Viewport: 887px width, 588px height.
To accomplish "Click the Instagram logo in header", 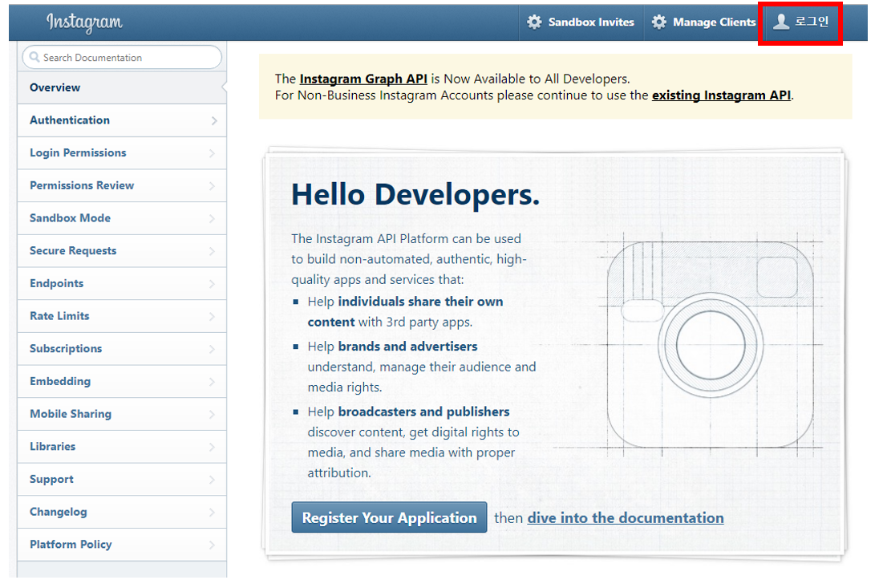I will click(84, 22).
